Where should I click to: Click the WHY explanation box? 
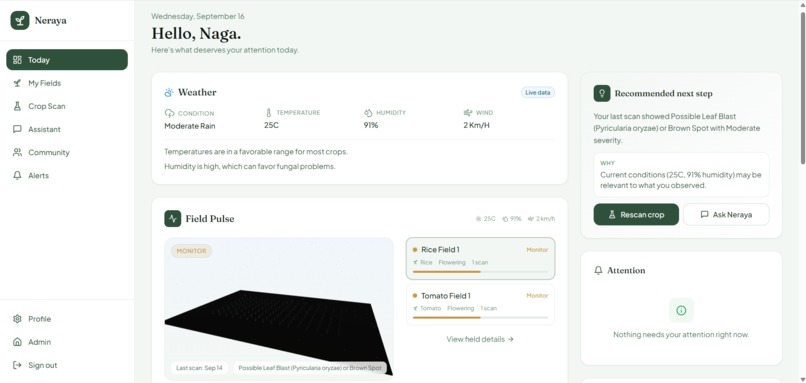[681, 175]
